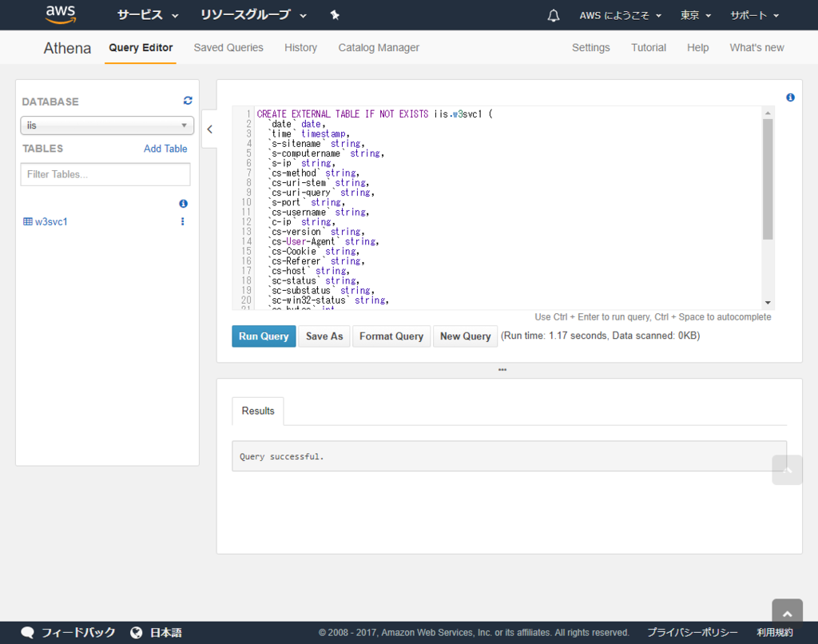This screenshot has height=644, width=818.
Task: Click the query editor vertical scrollbar thumb
Action: click(768, 179)
